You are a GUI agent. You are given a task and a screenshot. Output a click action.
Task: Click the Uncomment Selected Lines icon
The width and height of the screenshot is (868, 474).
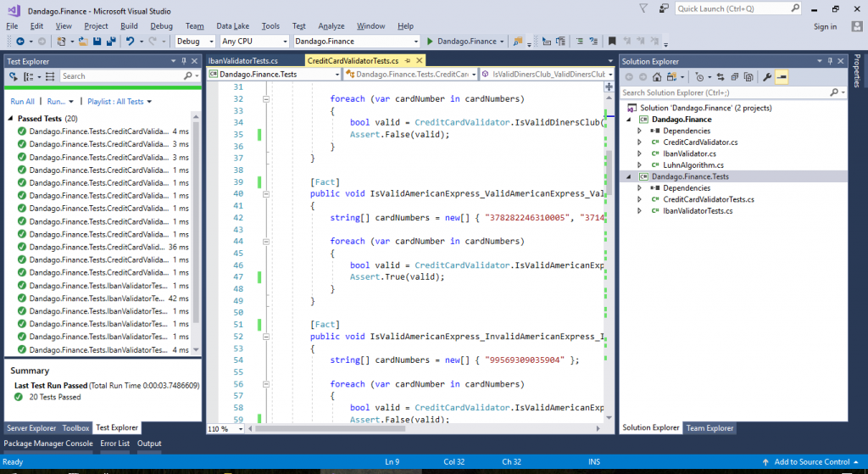point(593,41)
